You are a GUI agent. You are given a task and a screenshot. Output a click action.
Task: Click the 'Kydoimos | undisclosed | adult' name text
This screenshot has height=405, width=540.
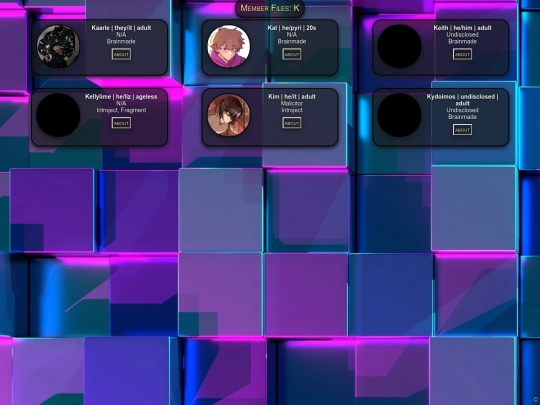462,100
